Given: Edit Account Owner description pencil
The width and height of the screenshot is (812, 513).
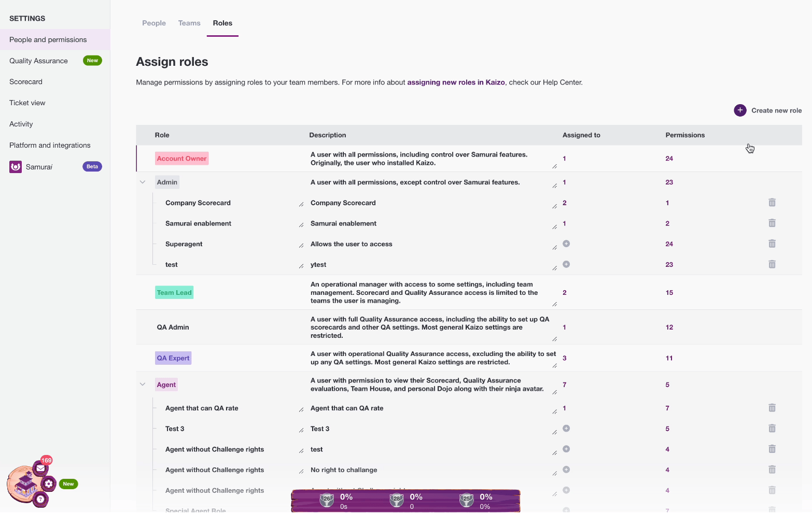Looking at the screenshot, I should pyautogui.click(x=555, y=166).
